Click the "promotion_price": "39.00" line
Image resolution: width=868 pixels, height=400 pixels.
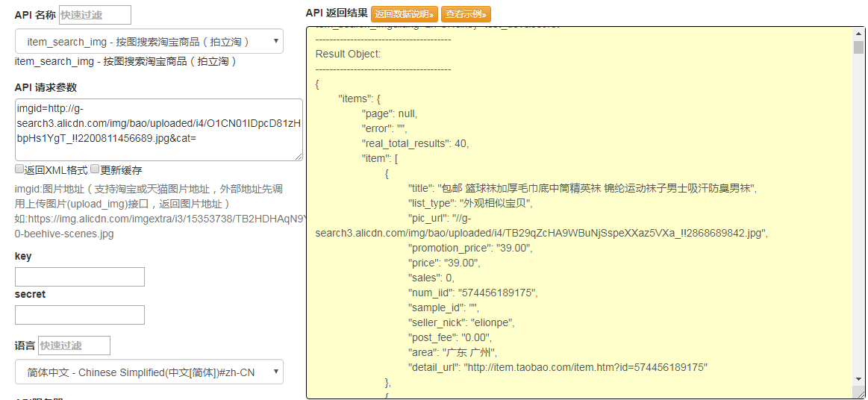pyautogui.click(x=470, y=248)
